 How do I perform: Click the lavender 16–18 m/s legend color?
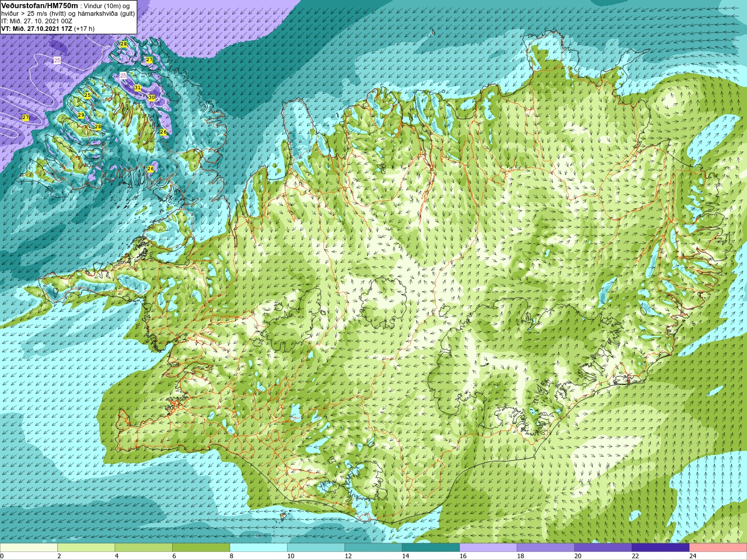pos(488,547)
